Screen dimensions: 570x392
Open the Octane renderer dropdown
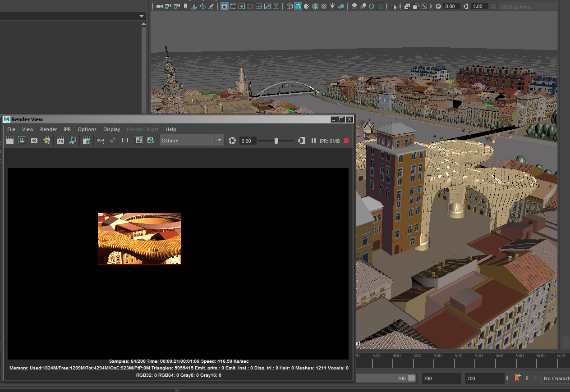pyautogui.click(x=219, y=141)
